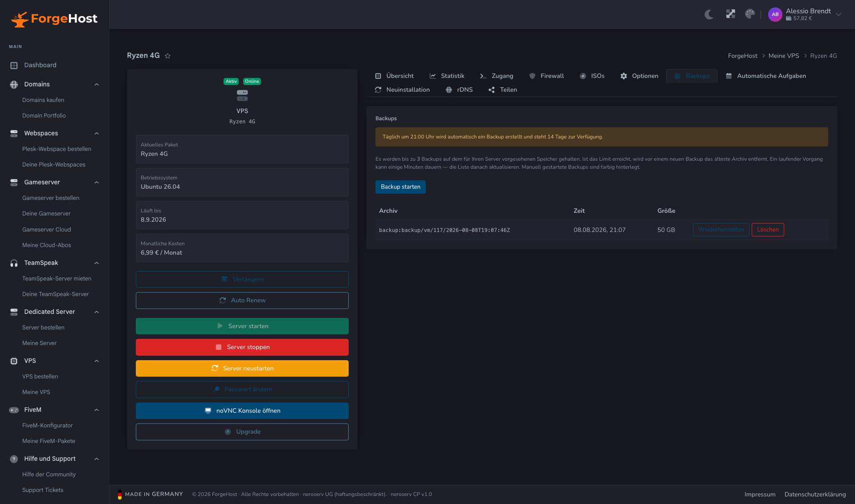Click the VPS chip icon
855x504 pixels.
(x=14, y=361)
